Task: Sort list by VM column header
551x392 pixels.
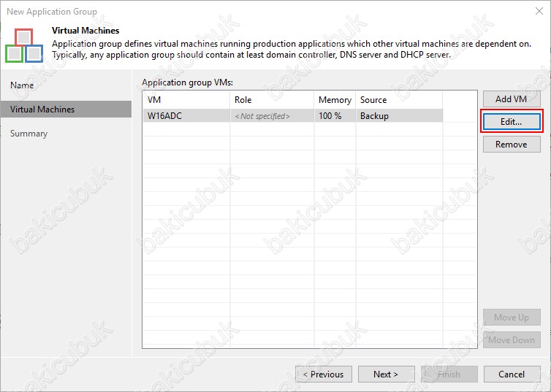Action: pos(186,100)
